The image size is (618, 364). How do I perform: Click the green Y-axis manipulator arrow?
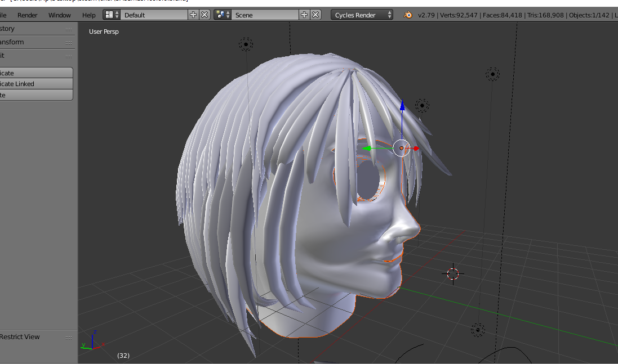click(367, 149)
